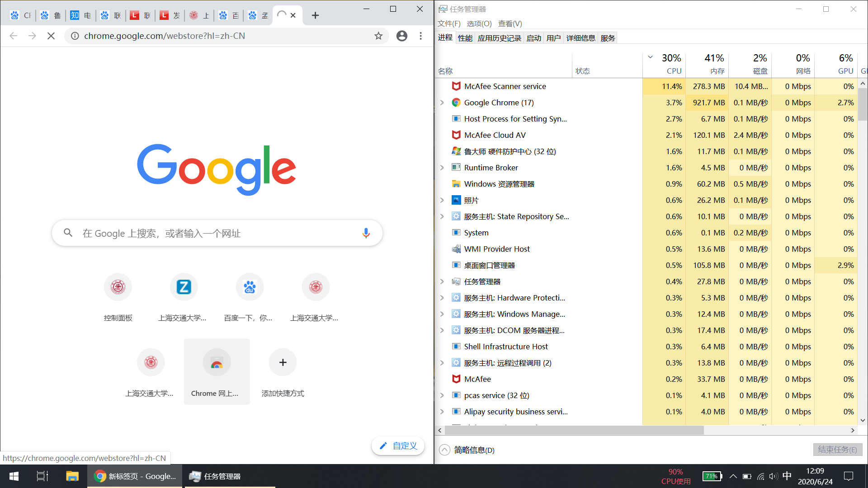Click 简略信息(D) fewer details toggle
Image resolution: width=868 pixels, height=488 pixels.
pos(467,450)
